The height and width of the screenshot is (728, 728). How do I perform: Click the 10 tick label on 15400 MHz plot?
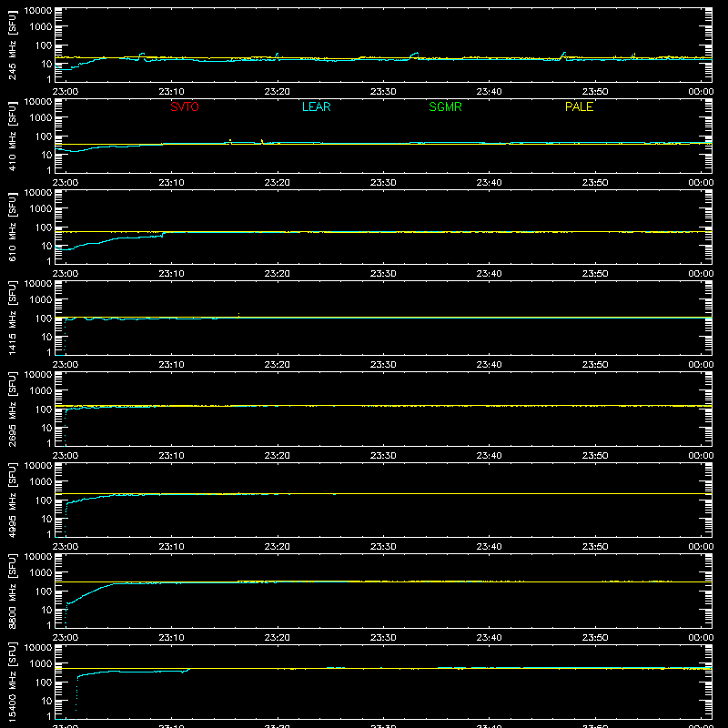click(46, 701)
